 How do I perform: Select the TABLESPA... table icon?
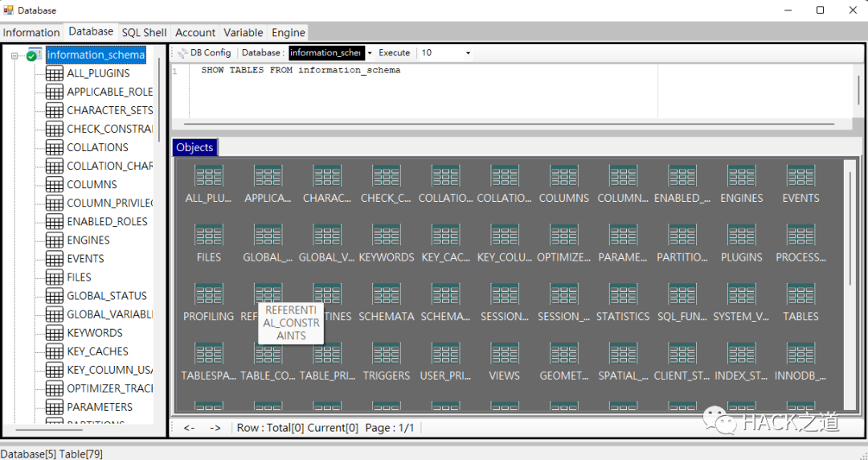pyautogui.click(x=209, y=354)
